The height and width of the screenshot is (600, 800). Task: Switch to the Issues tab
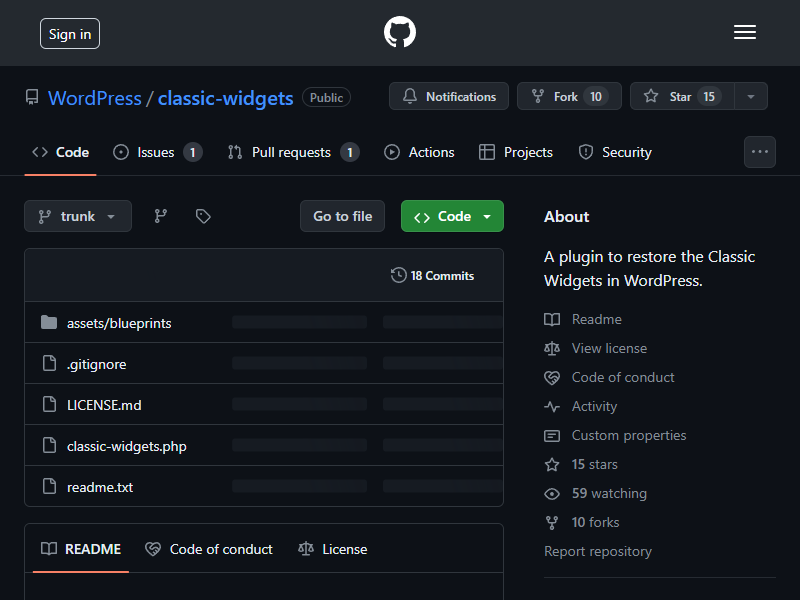point(158,152)
